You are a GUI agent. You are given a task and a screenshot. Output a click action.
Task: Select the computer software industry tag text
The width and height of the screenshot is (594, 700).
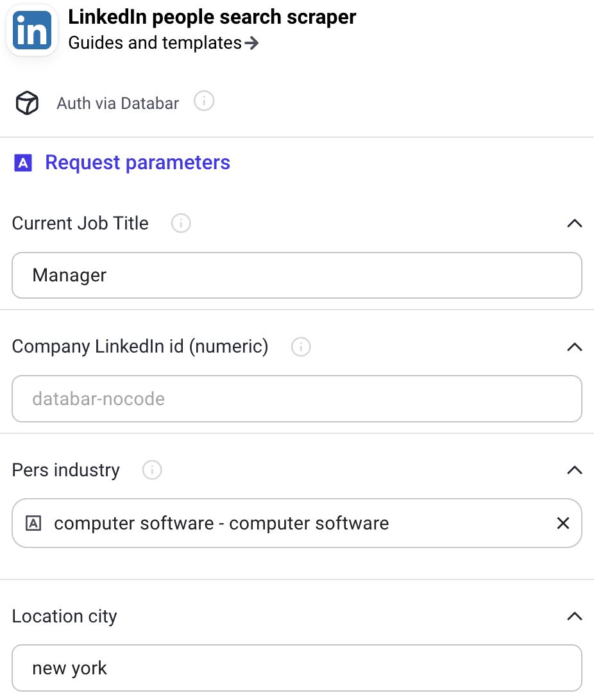(x=221, y=523)
